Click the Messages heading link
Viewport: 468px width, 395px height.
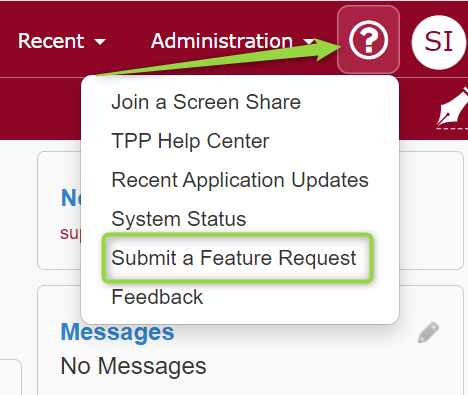coord(117,332)
